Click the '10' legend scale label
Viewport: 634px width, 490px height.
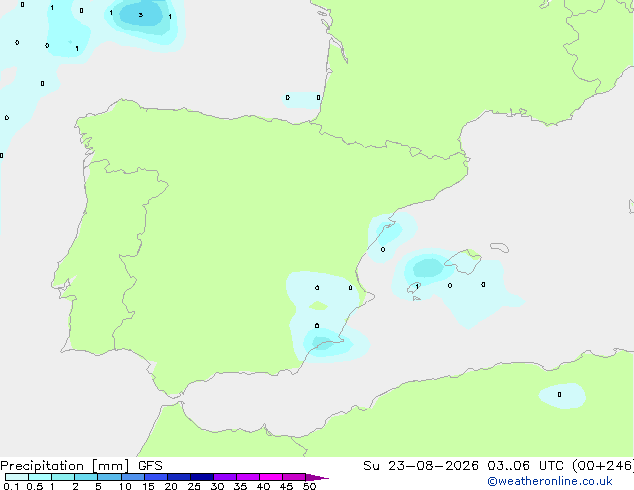click(125, 486)
